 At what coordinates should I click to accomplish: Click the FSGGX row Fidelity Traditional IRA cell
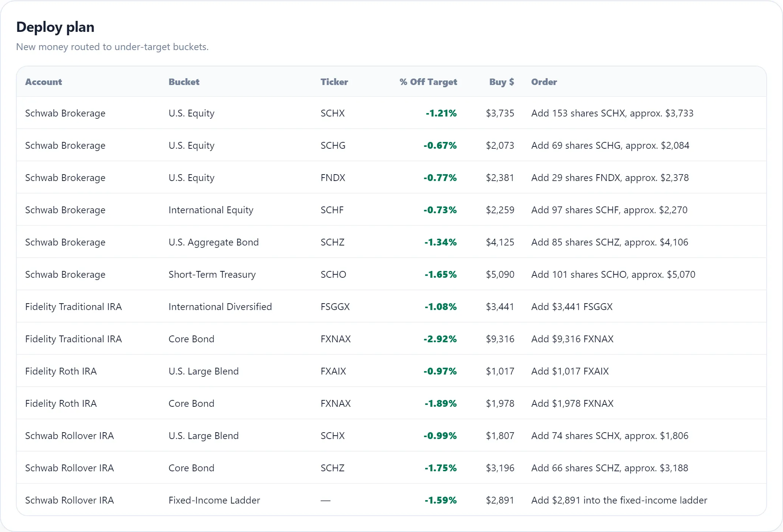click(73, 307)
